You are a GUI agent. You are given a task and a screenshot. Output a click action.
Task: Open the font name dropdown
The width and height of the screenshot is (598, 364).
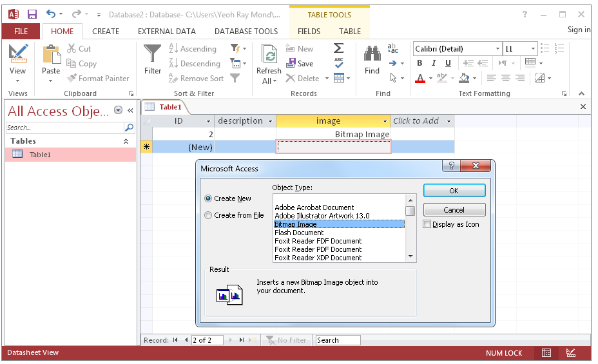497,49
